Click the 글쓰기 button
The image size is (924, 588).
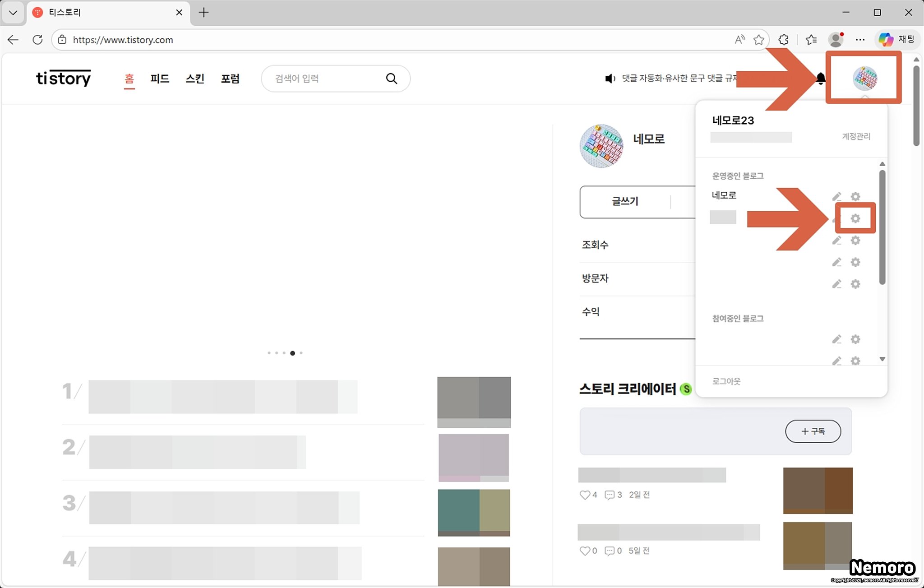point(625,202)
